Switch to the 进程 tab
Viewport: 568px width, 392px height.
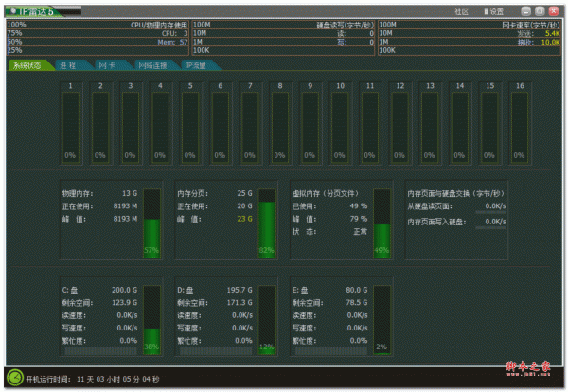point(69,65)
